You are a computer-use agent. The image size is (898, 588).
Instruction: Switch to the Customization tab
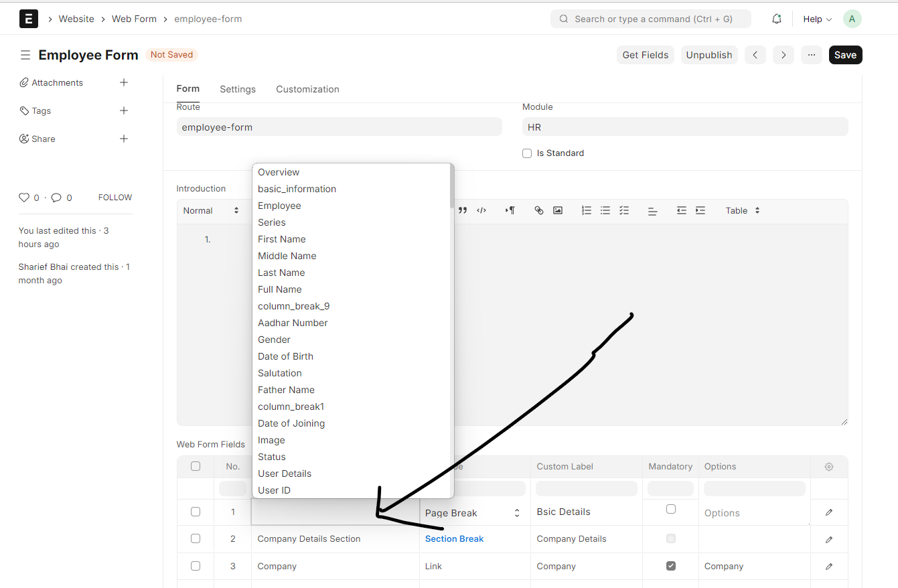point(307,88)
